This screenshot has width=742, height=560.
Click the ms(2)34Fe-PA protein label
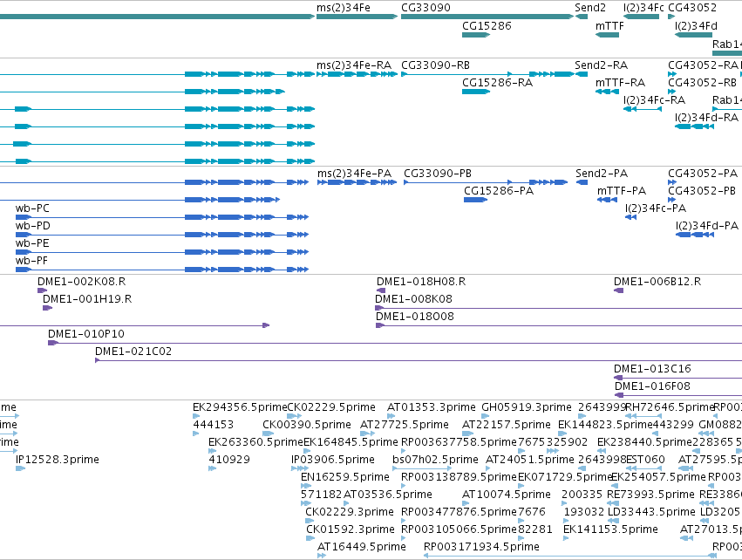[x=355, y=174]
